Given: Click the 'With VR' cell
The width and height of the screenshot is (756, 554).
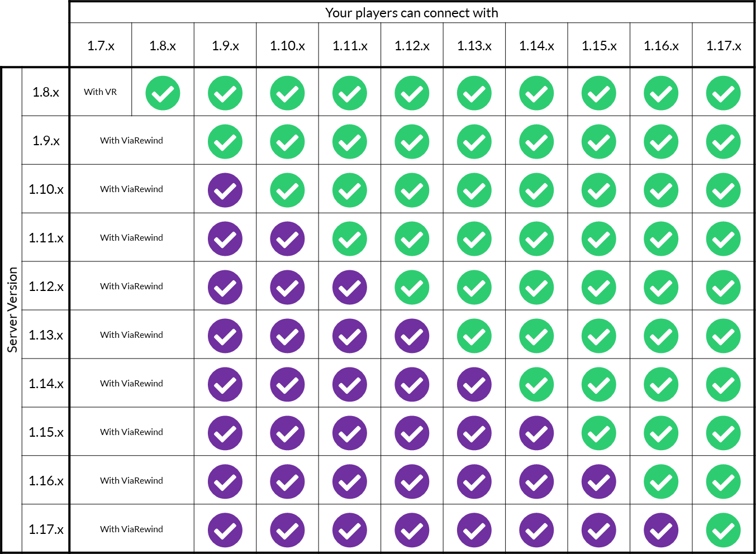Looking at the screenshot, I should click(101, 92).
